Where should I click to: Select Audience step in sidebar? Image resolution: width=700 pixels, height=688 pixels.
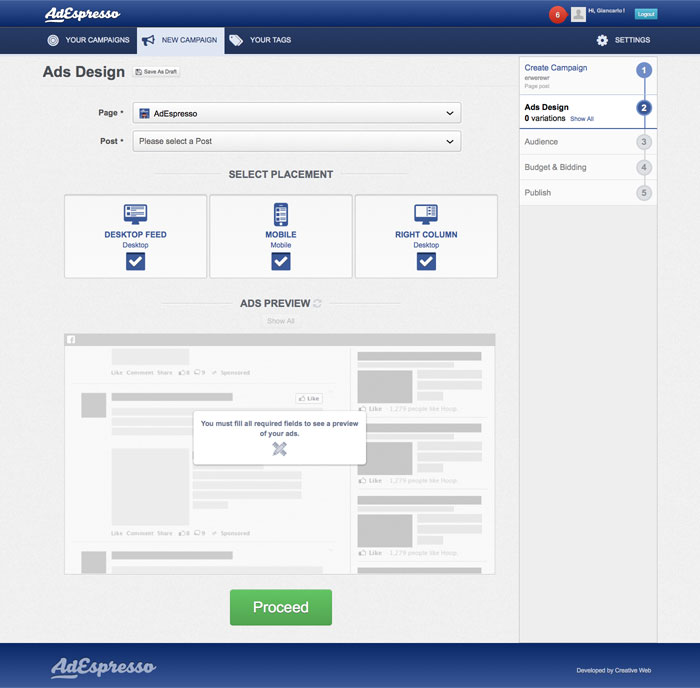(588, 142)
